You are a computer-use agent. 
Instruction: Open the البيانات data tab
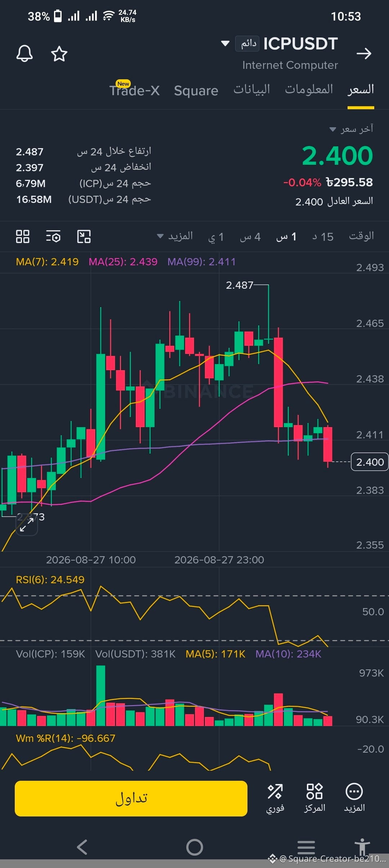coord(251,90)
